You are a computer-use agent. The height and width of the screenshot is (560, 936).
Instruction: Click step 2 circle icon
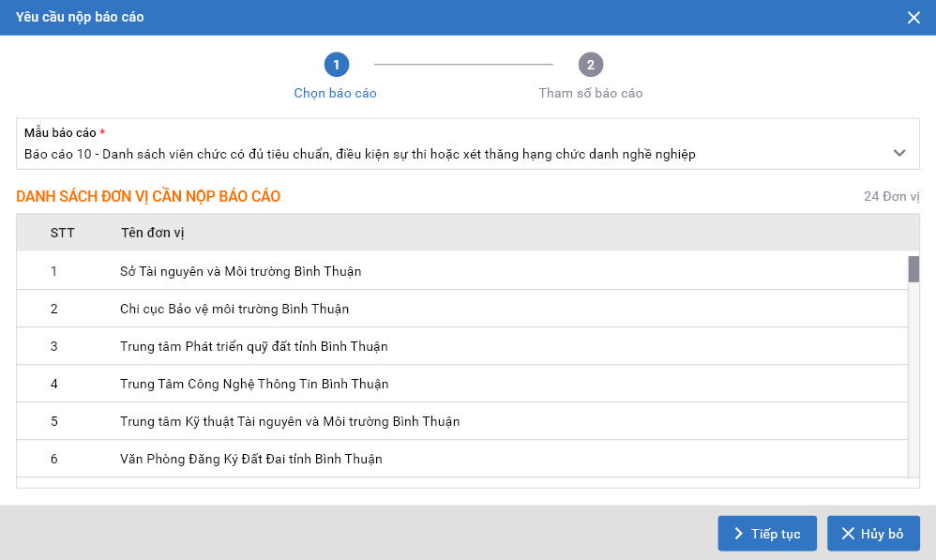pos(591,65)
